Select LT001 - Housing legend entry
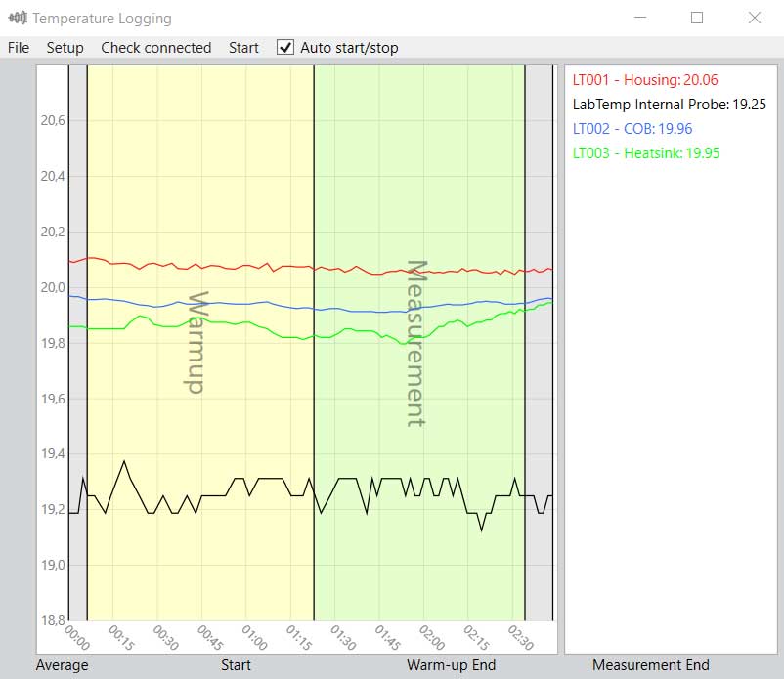Viewport: 784px width, 679px height. (x=645, y=80)
